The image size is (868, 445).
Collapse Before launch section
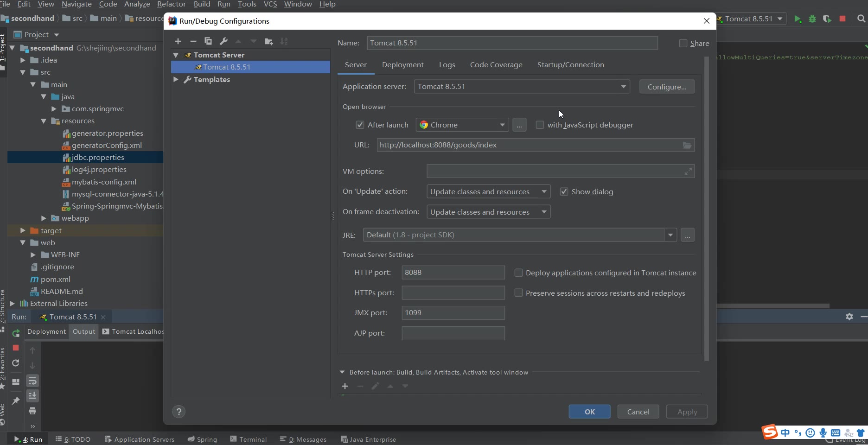pyautogui.click(x=342, y=372)
